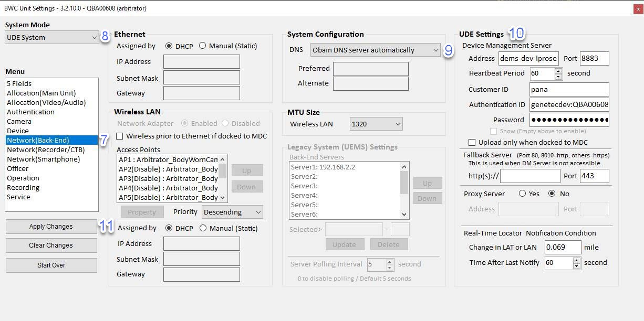Select Allocation(Video/Audio) menu item

tap(51, 102)
